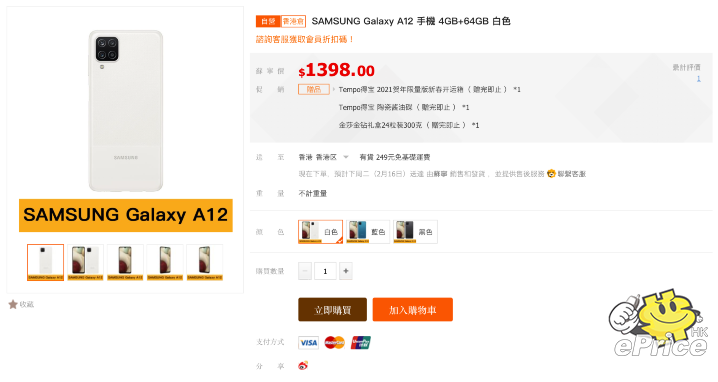Image resolution: width=718 pixels, height=382 pixels.
Task: Click the favorite star icon
Action: point(13,304)
